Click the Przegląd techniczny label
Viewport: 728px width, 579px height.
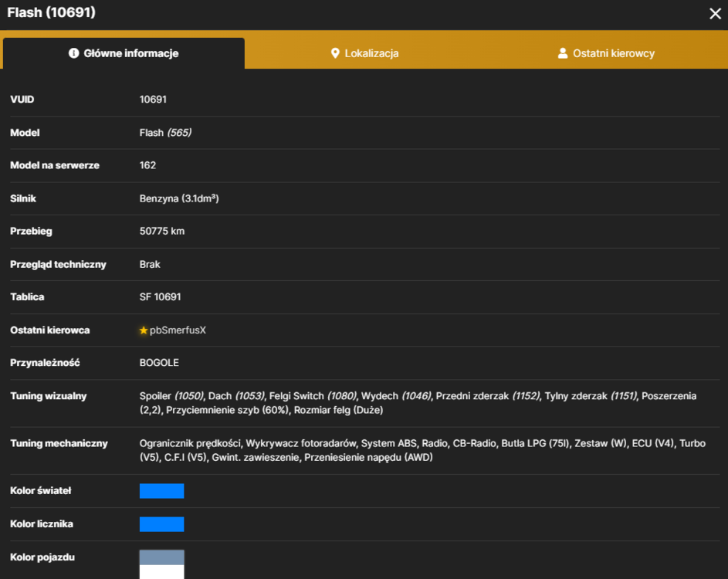pyautogui.click(x=58, y=264)
